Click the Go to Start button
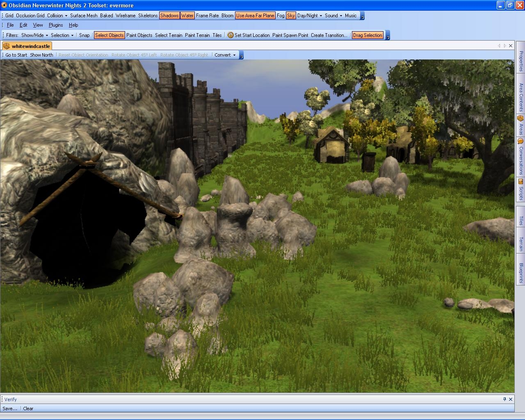 (x=16, y=55)
